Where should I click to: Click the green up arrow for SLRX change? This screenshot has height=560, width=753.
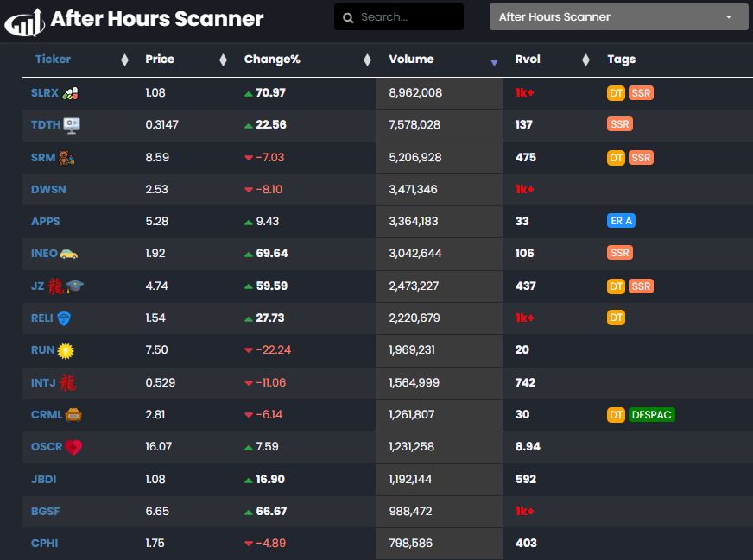click(249, 93)
